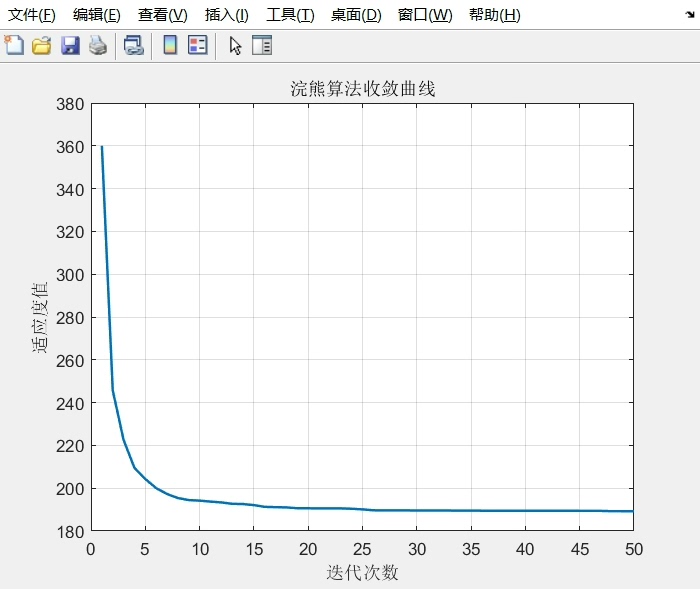Open the Property Inspector icon
Screen dimensions: 700x589
pyautogui.click(x=262, y=45)
